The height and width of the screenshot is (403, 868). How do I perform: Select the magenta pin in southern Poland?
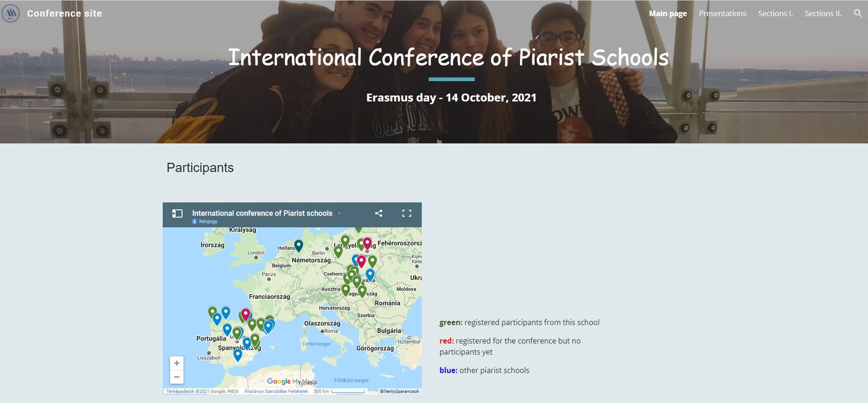click(x=361, y=261)
